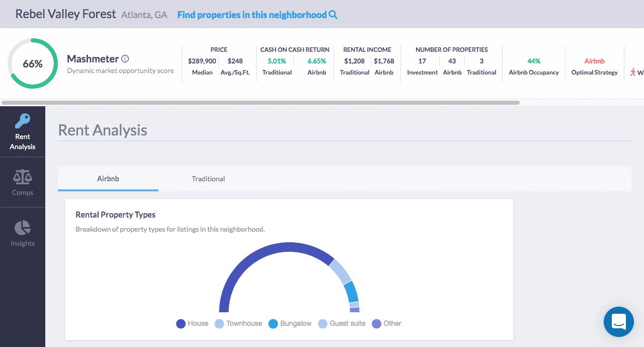The width and height of the screenshot is (644, 347).
Task: Click the 66% Mashmeter progress ring
Action: 32,63
